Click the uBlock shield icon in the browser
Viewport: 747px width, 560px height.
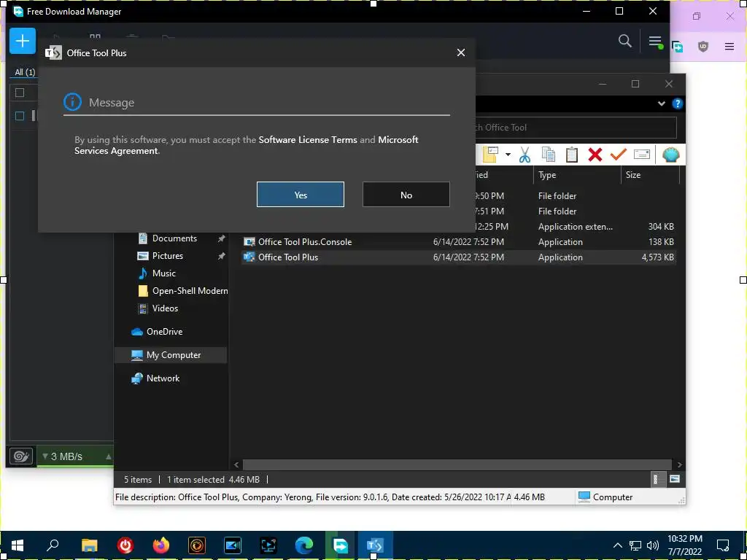click(703, 46)
